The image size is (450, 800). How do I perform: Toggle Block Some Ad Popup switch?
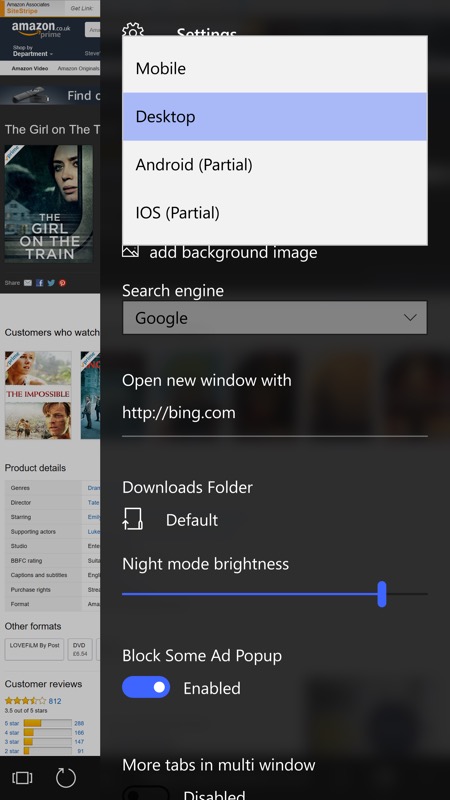(146, 687)
